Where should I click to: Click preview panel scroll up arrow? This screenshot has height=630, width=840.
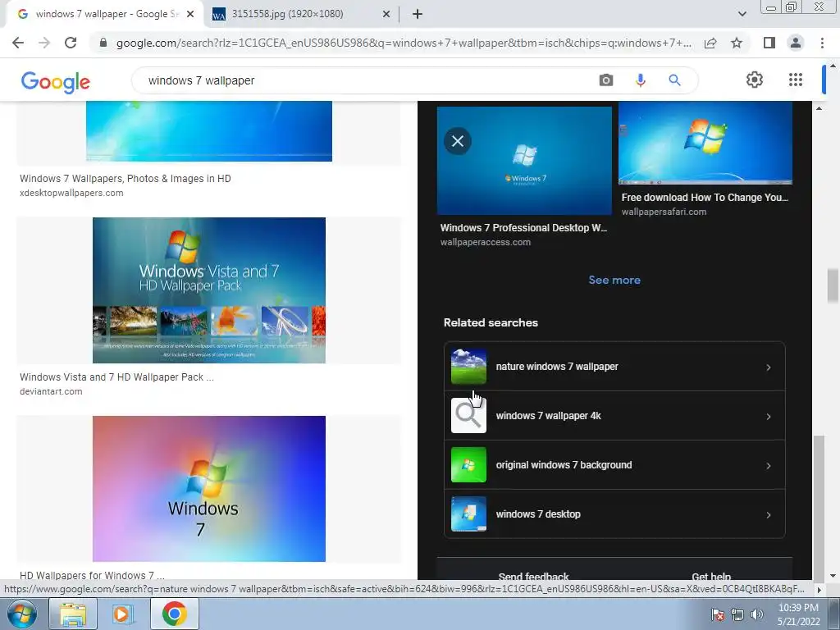point(819,108)
